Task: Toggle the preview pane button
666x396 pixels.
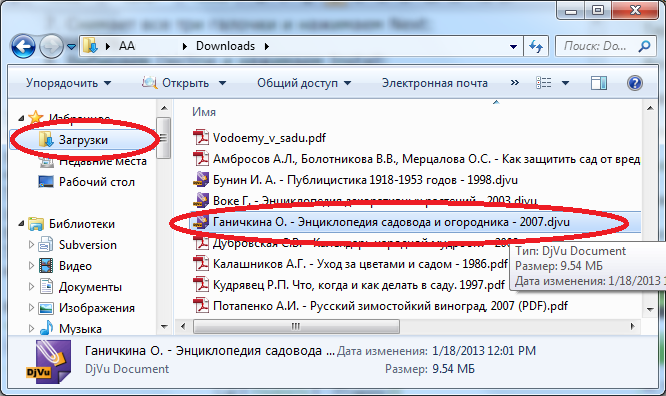Action: click(599, 83)
